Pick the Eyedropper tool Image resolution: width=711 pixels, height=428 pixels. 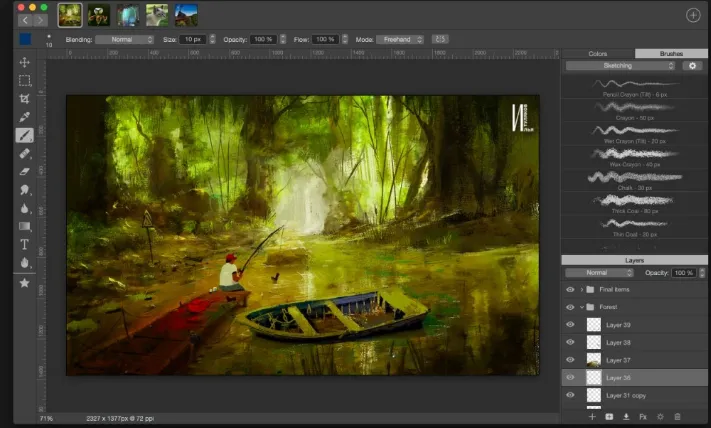(24, 117)
